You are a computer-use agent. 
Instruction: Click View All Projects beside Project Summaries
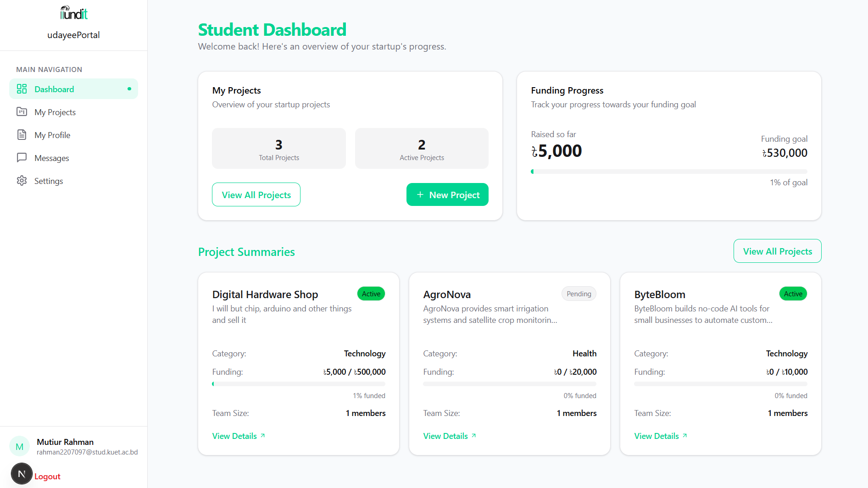[x=777, y=251]
